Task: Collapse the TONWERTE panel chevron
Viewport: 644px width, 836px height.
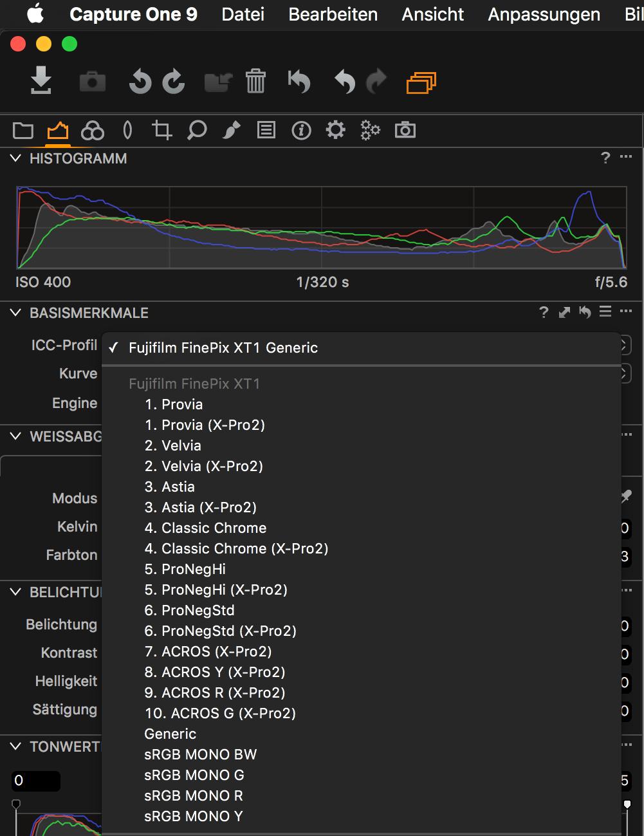Action: (x=16, y=747)
